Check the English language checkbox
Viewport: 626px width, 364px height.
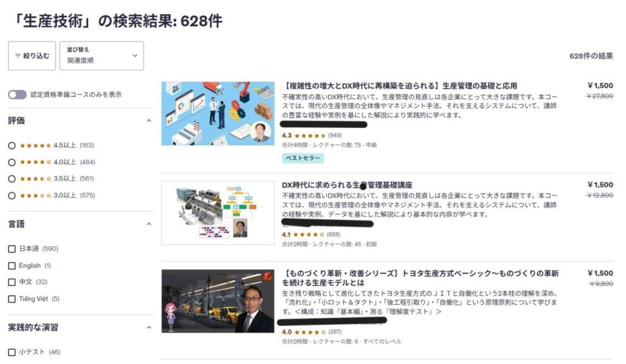[x=12, y=266]
